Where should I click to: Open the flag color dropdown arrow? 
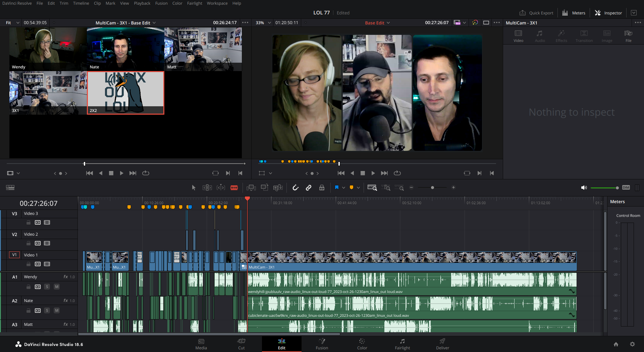click(x=343, y=188)
